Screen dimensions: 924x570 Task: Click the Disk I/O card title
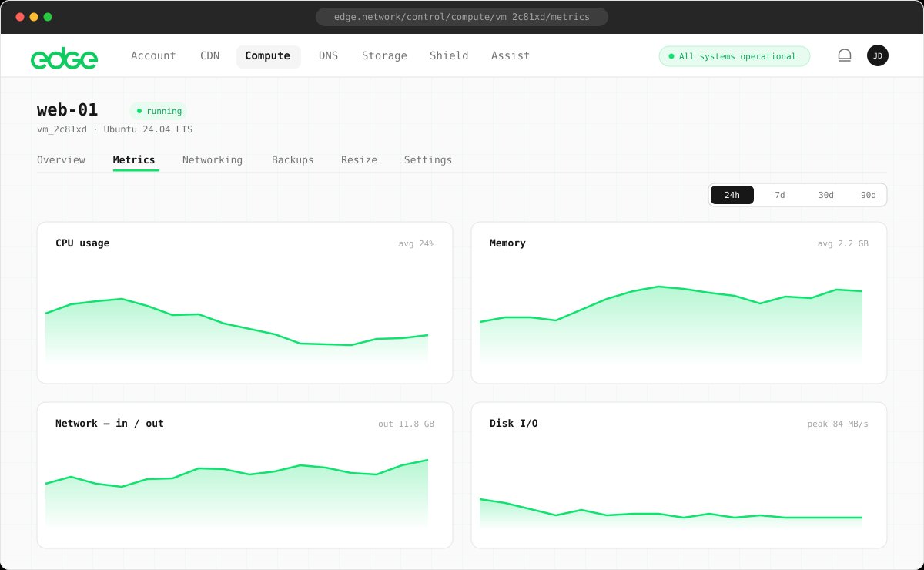point(514,424)
